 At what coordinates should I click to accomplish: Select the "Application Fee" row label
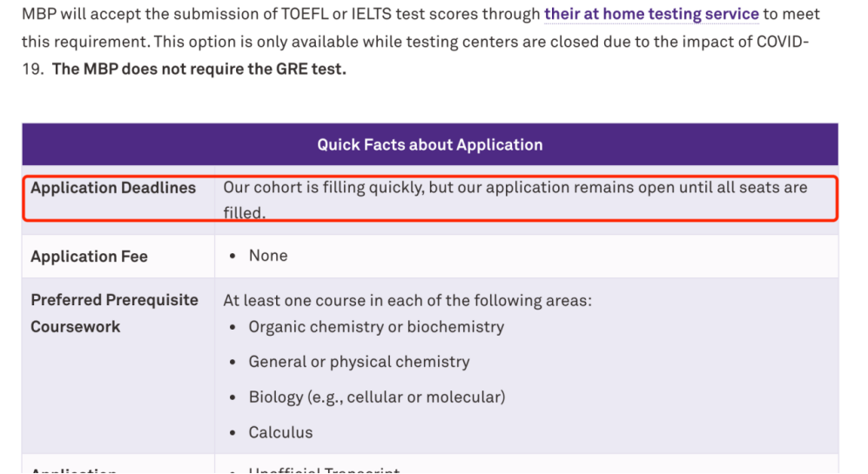click(x=89, y=257)
